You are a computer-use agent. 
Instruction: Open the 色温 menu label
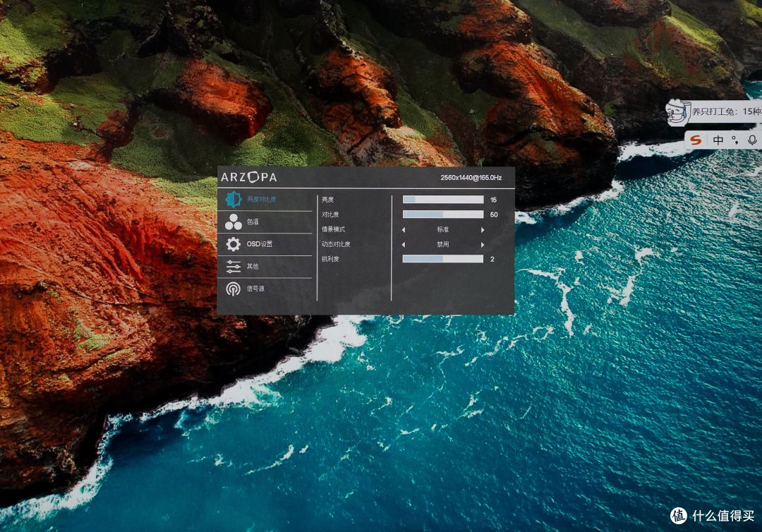point(253,222)
